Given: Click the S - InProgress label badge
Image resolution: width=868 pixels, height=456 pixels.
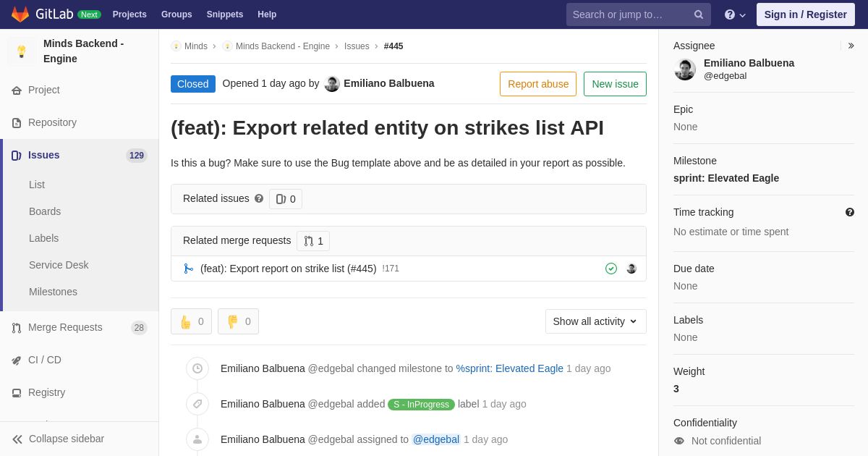Looking at the screenshot, I should tap(422, 405).
